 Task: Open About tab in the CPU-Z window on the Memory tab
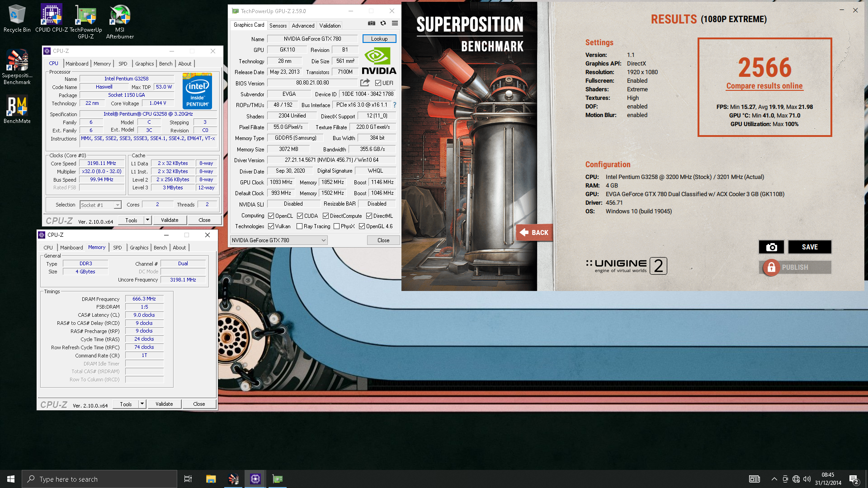tap(179, 248)
